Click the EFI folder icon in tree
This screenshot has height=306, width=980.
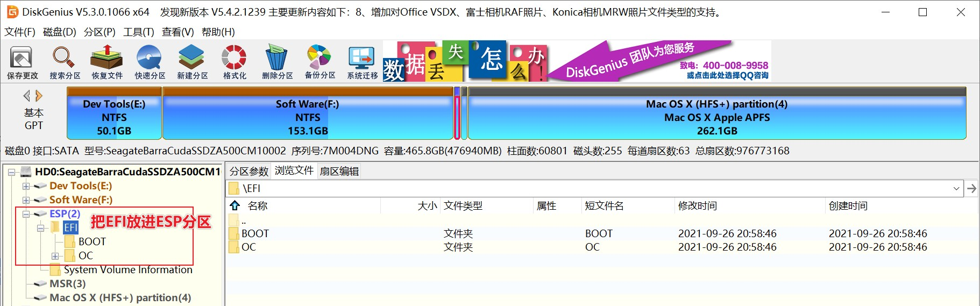coord(55,227)
